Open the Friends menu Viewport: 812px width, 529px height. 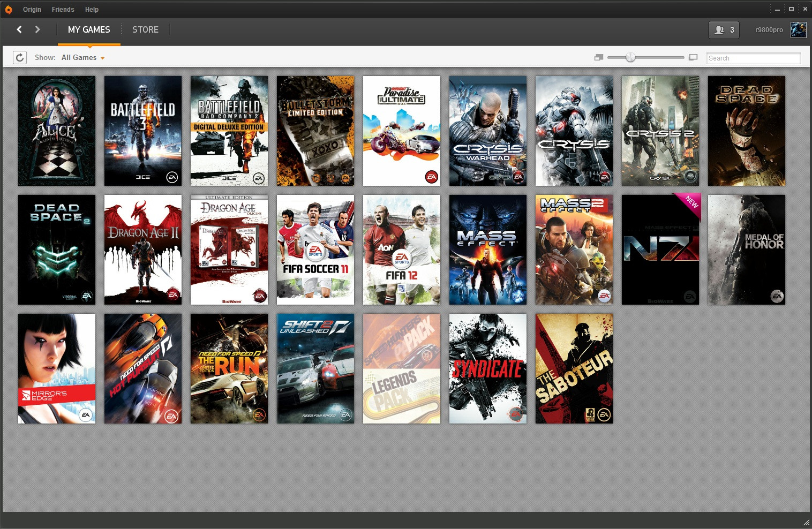(63, 10)
